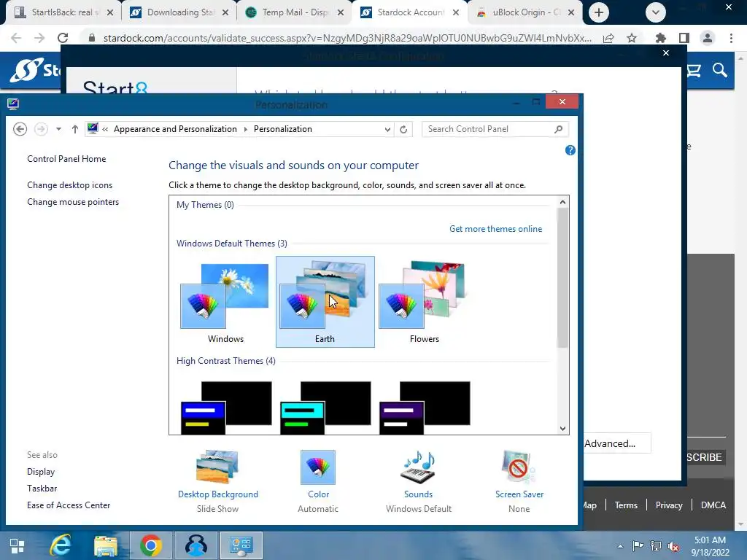Click the muted volume tray icon

[x=673, y=546]
